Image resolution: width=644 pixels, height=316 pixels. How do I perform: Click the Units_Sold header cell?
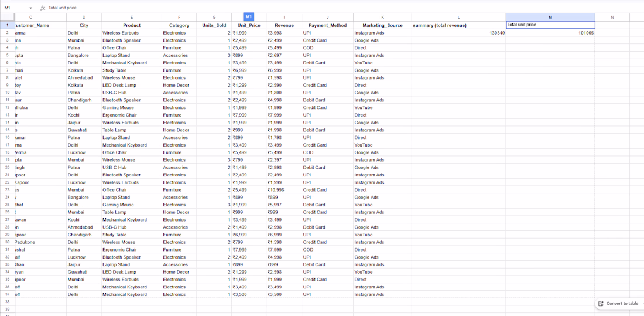pos(214,25)
